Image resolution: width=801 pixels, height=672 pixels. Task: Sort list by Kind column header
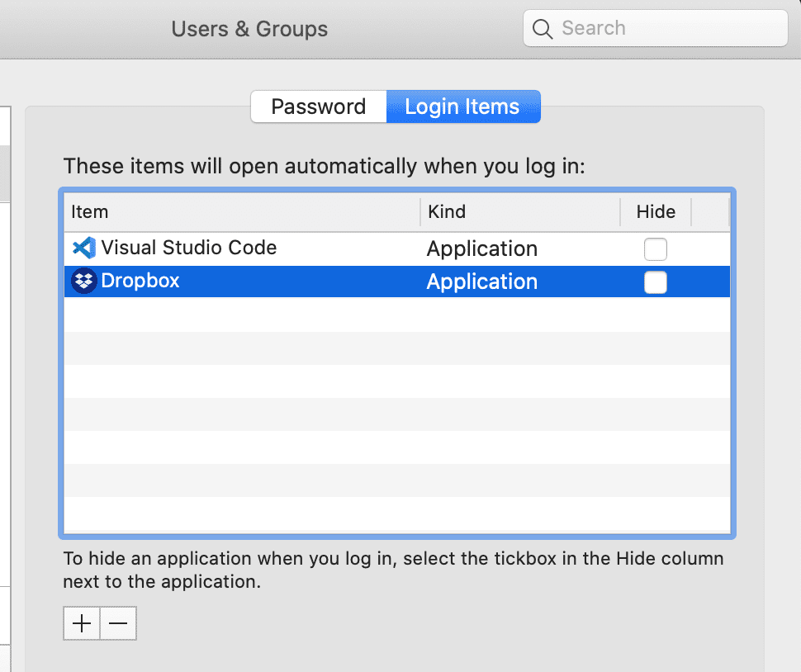tap(519, 212)
